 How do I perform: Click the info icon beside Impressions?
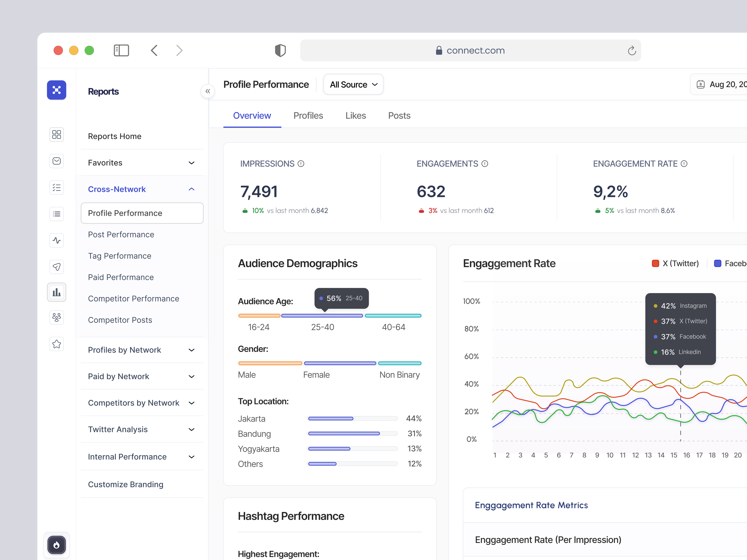click(301, 164)
